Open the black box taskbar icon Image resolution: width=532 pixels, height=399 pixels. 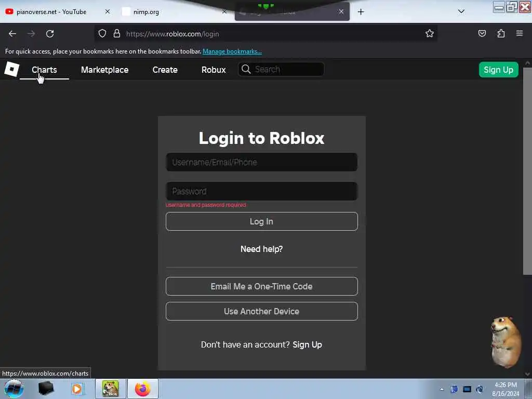(46, 389)
